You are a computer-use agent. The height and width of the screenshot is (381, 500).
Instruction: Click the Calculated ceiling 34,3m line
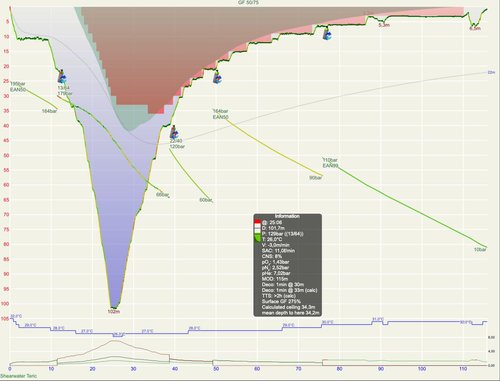click(x=289, y=307)
